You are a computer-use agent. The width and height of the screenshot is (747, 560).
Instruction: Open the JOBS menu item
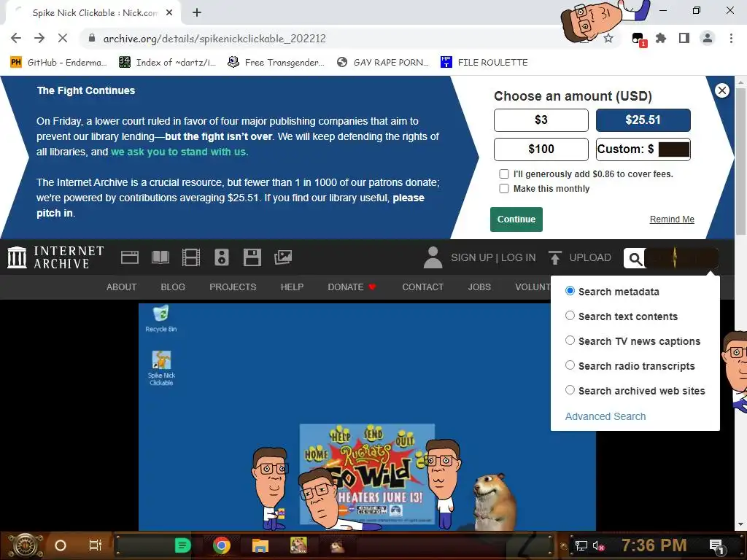[479, 287]
